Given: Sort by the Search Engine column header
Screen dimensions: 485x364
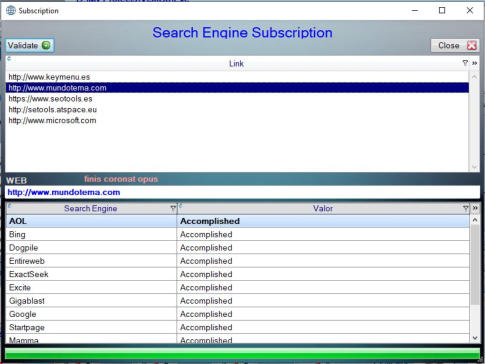Looking at the screenshot, I should coord(90,208).
